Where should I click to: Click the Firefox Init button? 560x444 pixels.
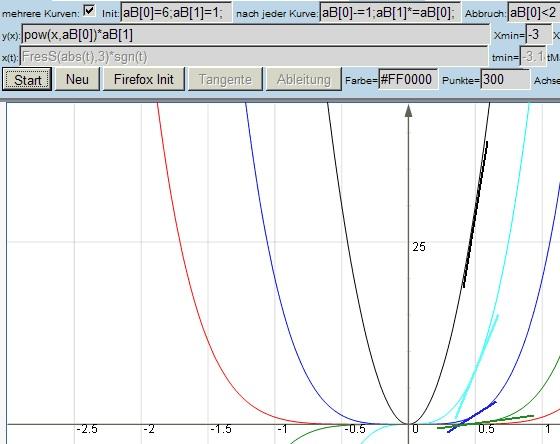click(144, 79)
